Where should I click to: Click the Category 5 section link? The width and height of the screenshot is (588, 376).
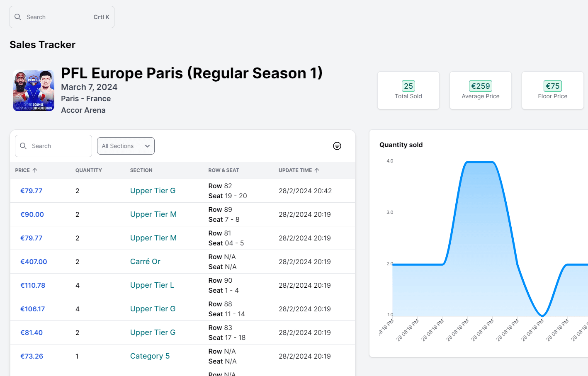pyautogui.click(x=150, y=356)
